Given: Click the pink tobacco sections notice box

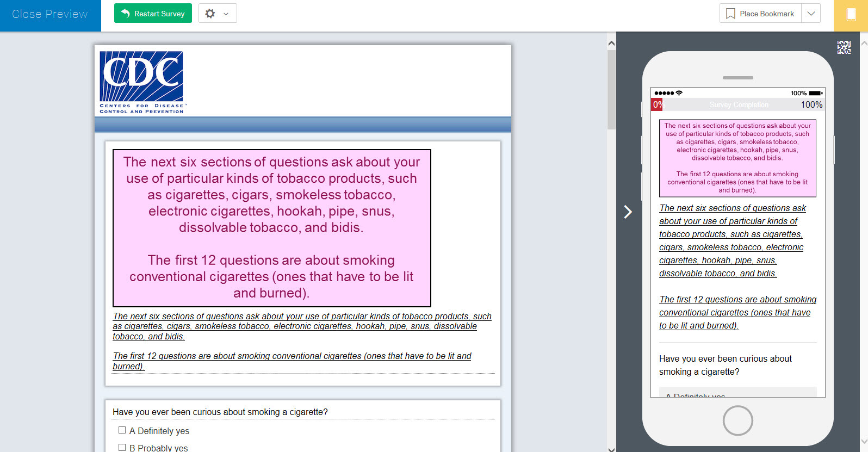Looking at the screenshot, I should [x=271, y=228].
